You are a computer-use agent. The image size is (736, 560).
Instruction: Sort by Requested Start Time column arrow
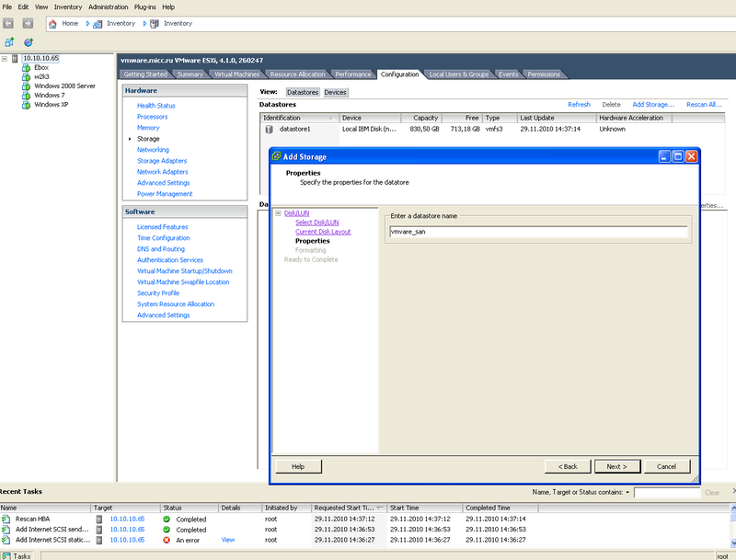[x=380, y=508]
